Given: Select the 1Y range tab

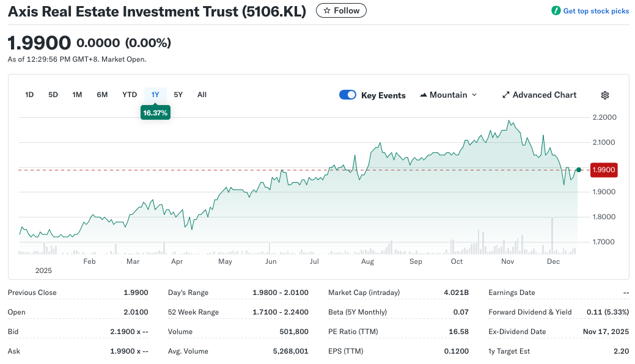Looking at the screenshot, I should point(155,95).
